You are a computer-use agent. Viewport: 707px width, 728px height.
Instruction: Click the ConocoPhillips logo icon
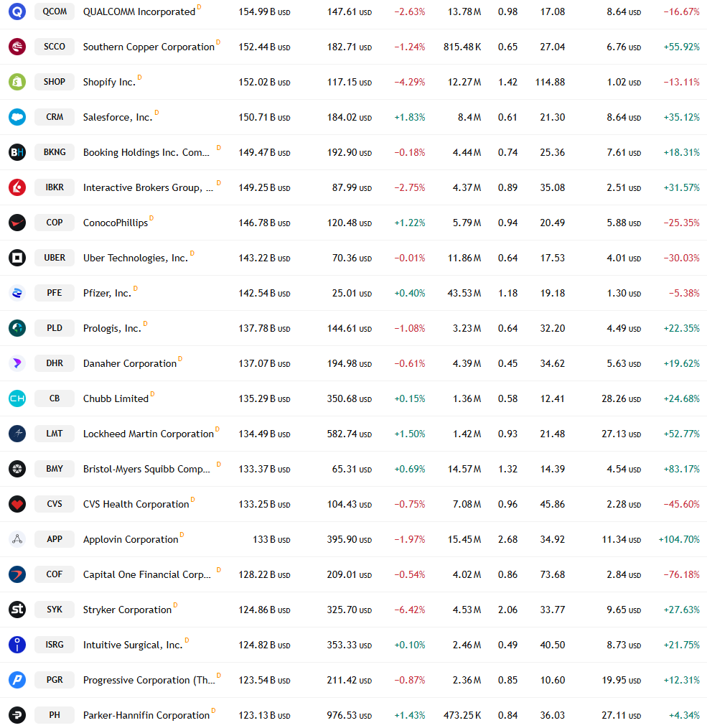pyautogui.click(x=17, y=223)
